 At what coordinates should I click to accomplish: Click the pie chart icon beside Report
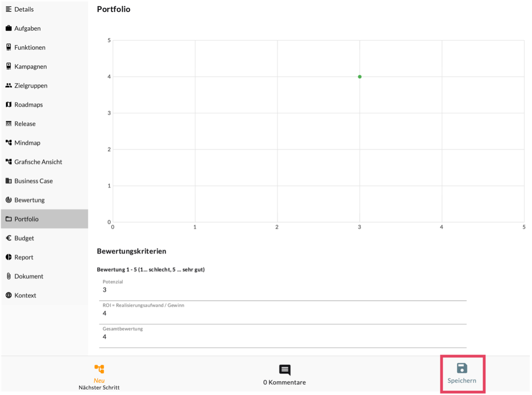8,257
